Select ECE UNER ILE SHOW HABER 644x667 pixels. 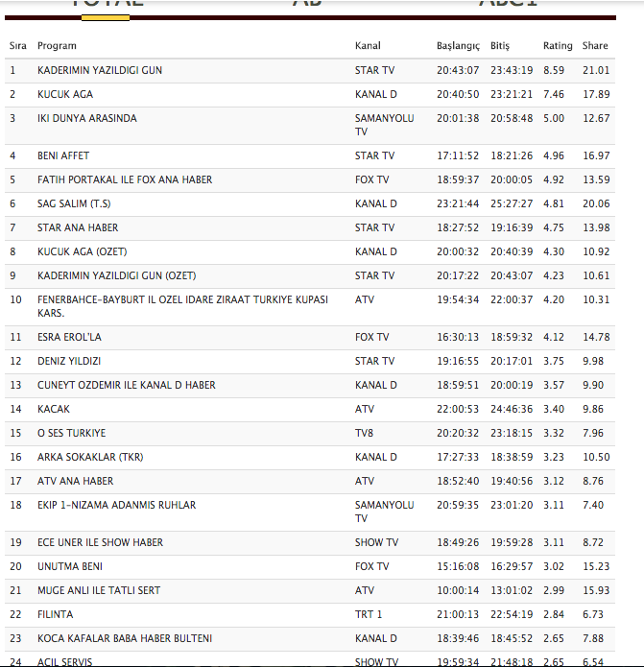pos(100,542)
